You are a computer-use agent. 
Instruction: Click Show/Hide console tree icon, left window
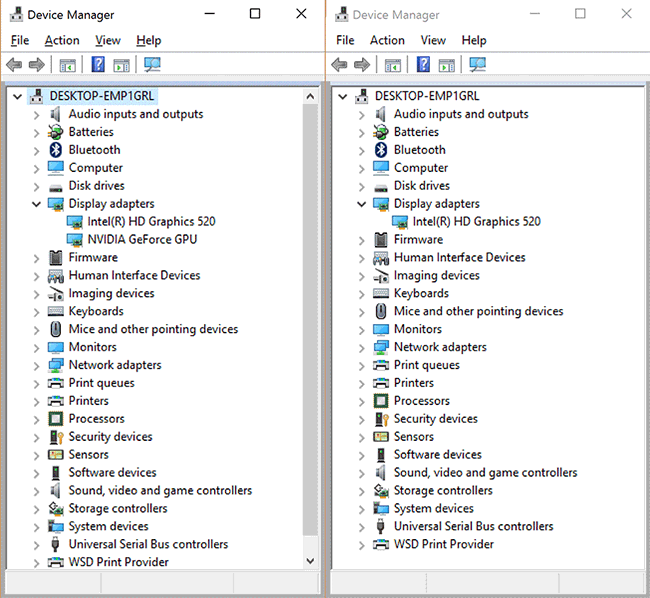67,65
